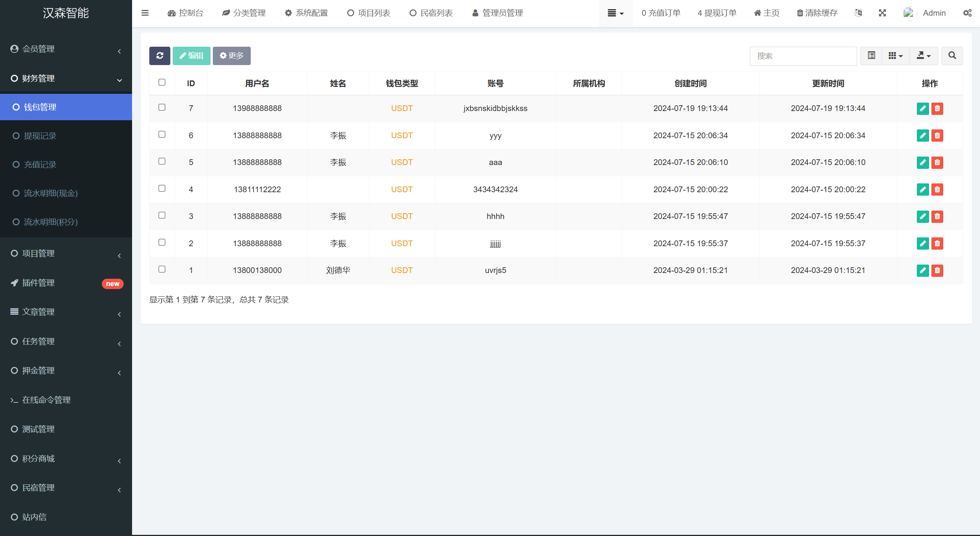980x536 pixels.
Task: Select the checkbox for row ID 6
Action: (x=162, y=134)
